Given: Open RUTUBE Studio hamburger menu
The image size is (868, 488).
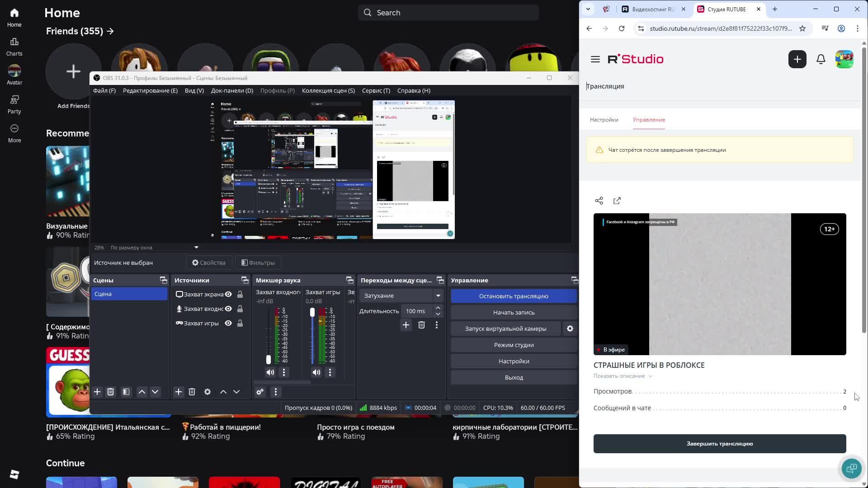Looking at the screenshot, I should (x=595, y=59).
